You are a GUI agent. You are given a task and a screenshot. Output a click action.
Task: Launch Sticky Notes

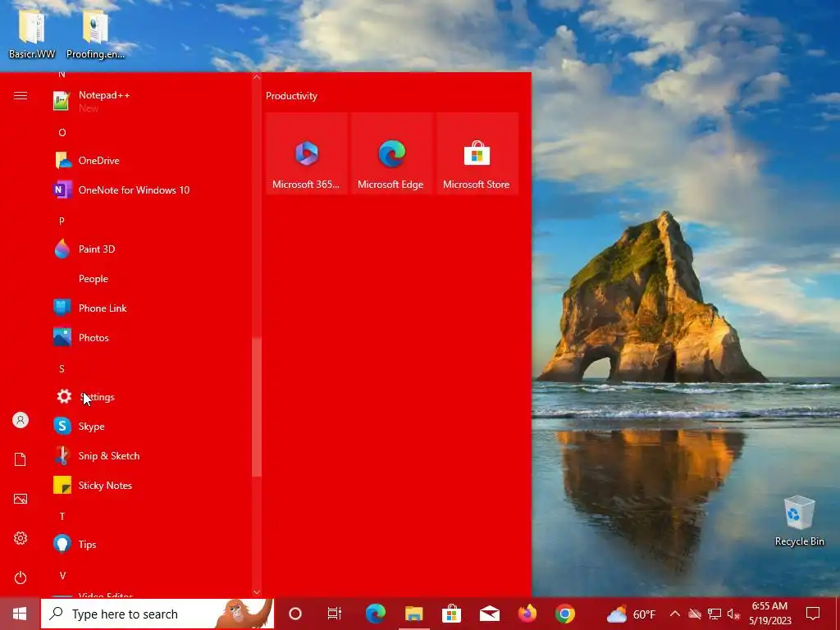tap(150, 486)
